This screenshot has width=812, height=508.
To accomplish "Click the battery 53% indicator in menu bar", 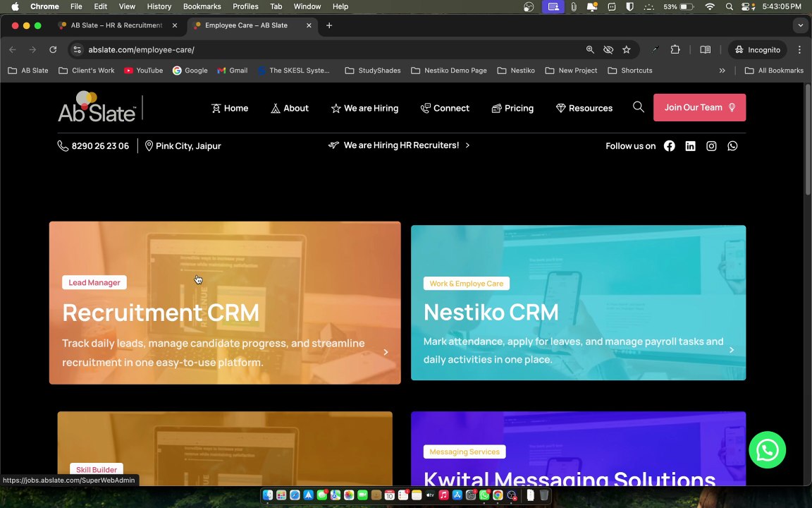I will point(678,7).
